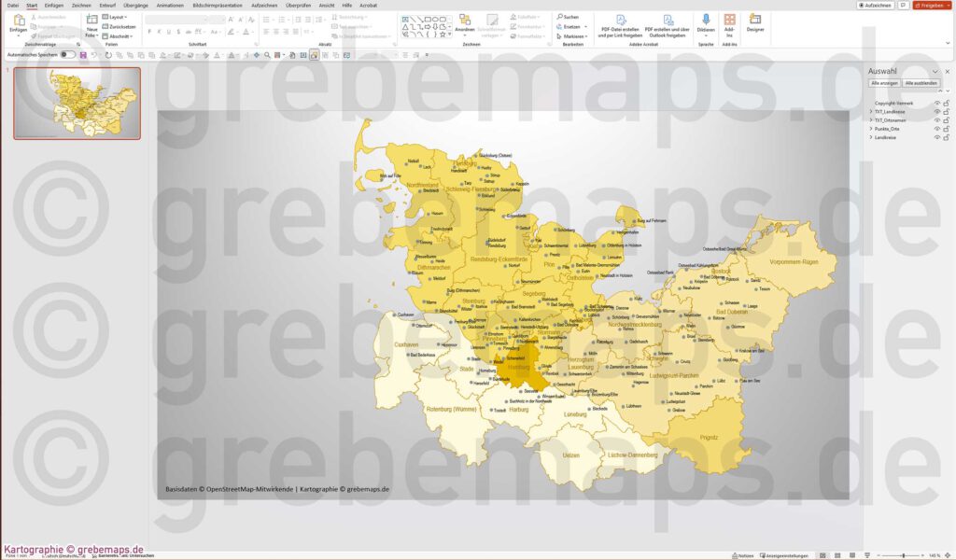Move selected object up in Auswahl pane
956x560 pixels.
coord(939,91)
